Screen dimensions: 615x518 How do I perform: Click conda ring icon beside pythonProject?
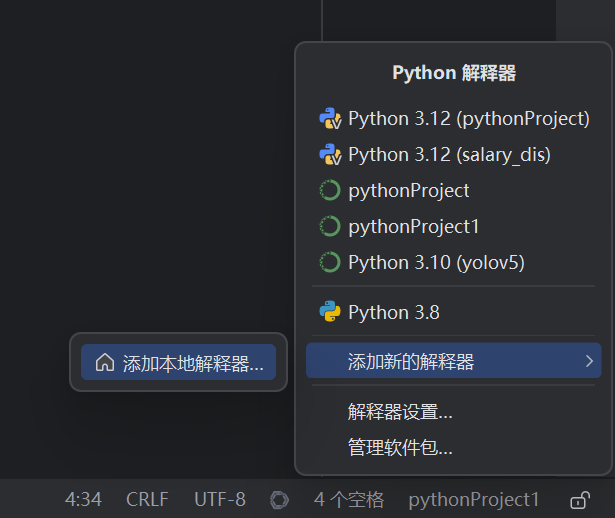click(x=330, y=191)
